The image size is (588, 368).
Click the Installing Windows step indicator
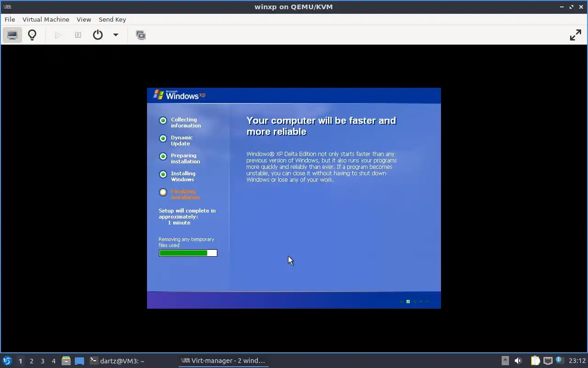click(163, 174)
